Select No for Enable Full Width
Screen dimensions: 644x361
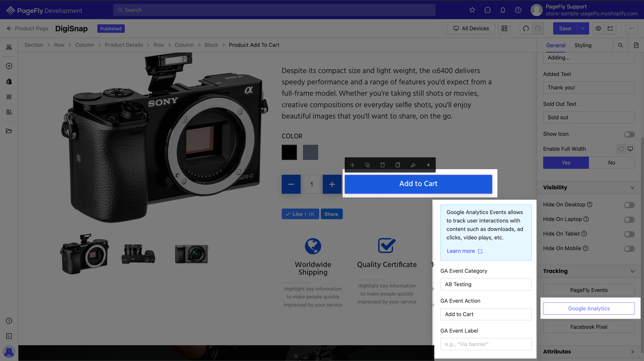tap(611, 163)
